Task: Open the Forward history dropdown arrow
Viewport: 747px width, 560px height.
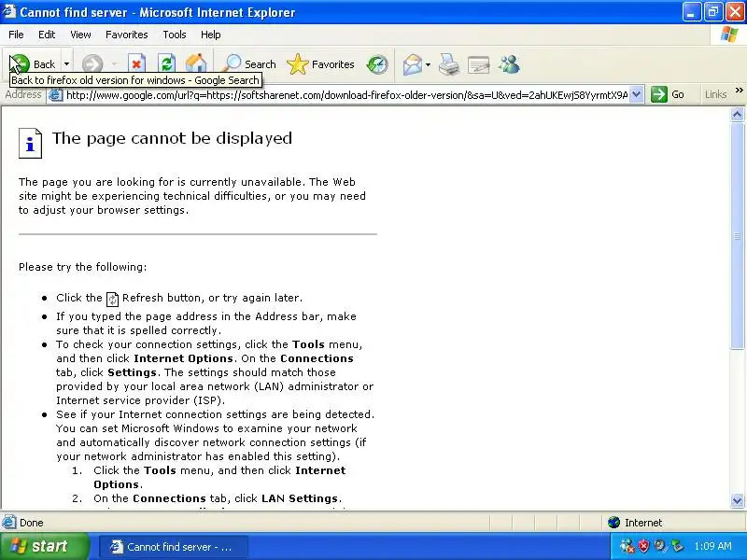Action: 114,63
